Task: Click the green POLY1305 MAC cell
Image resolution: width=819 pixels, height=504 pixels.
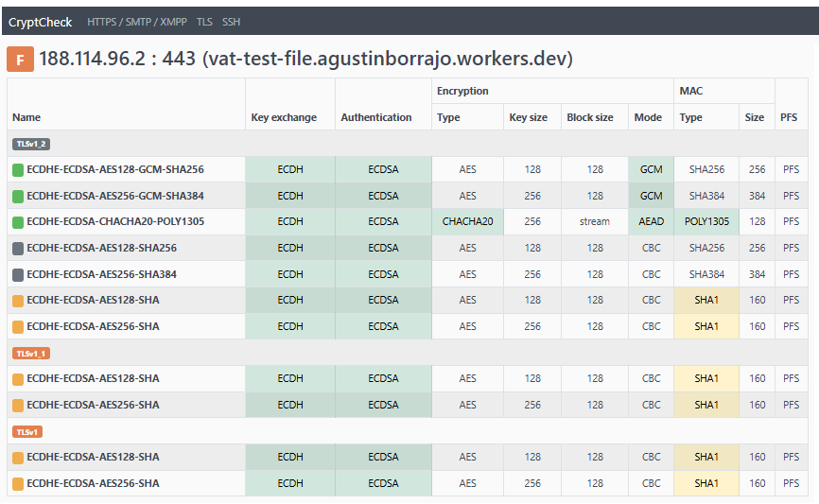Action: [x=706, y=222]
